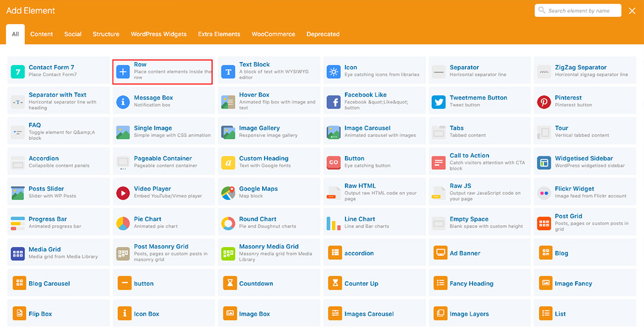Select the WordPress Widgets tab

158,34
